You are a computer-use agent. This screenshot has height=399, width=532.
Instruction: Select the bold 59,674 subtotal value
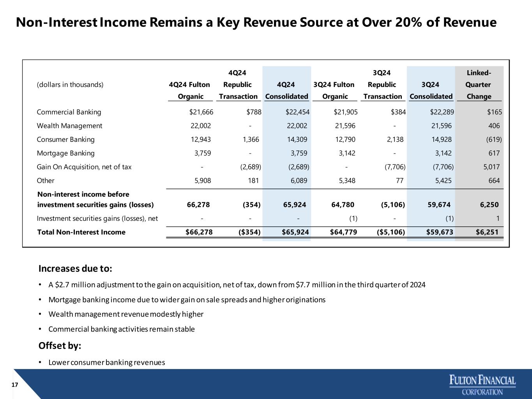click(439, 205)
